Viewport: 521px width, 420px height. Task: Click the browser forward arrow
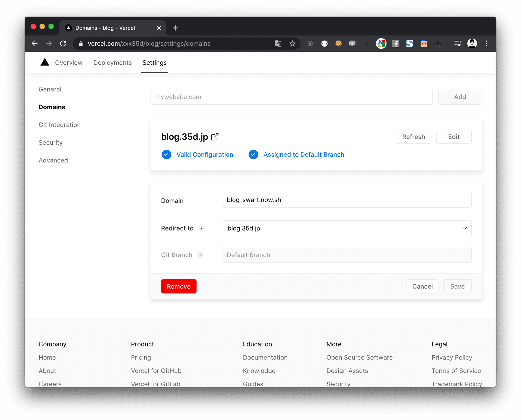click(49, 43)
